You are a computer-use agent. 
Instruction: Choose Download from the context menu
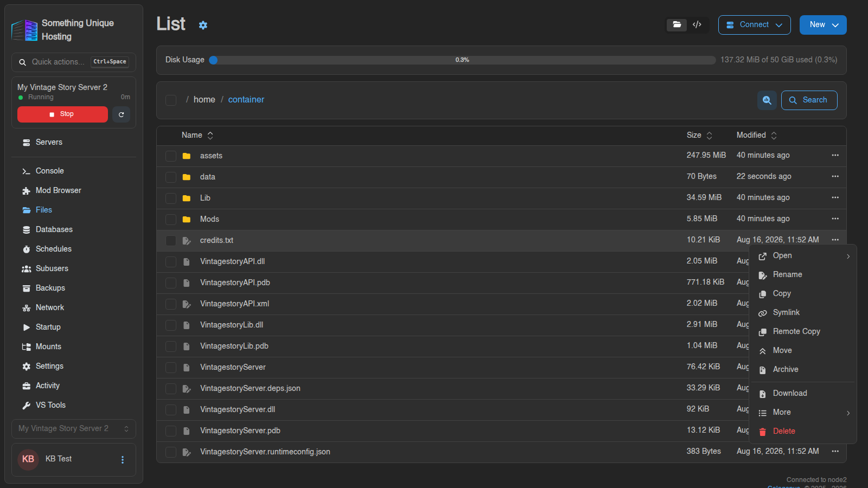click(x=803, y=394)
